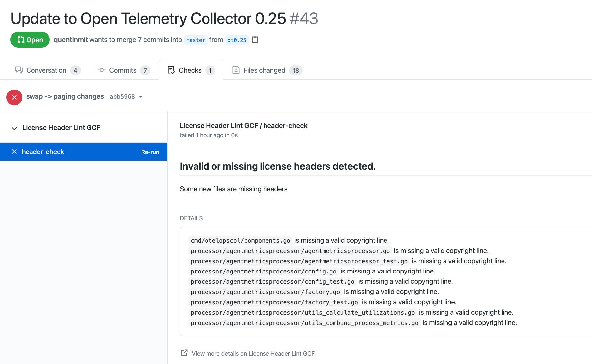
Task: Click the speech bubble Conversation icon
Action: point(19,70)
